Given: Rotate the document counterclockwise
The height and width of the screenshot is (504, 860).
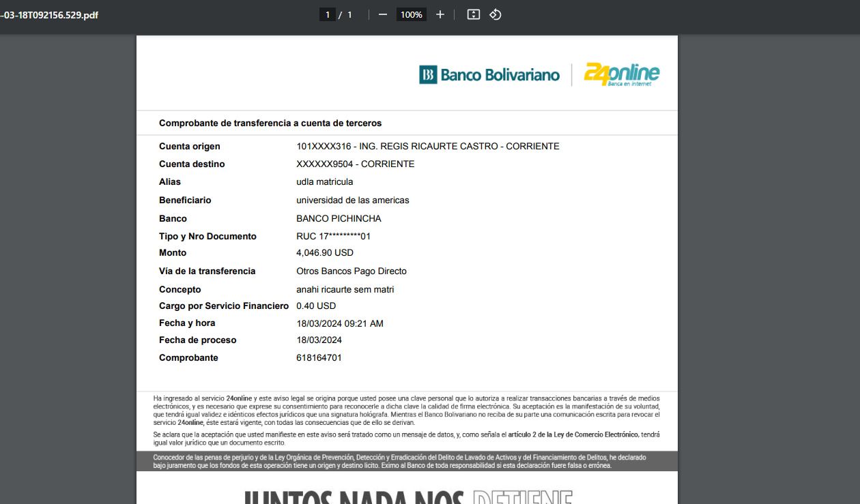Looking at the screenshot, I should click(x=496, y=14).
